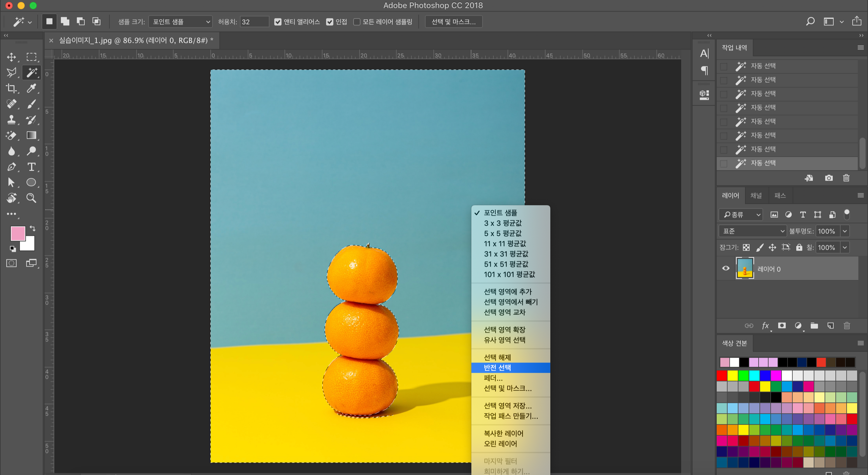
Task: Open the 표준 blend mode dropdown
Action: coord(753,231)
